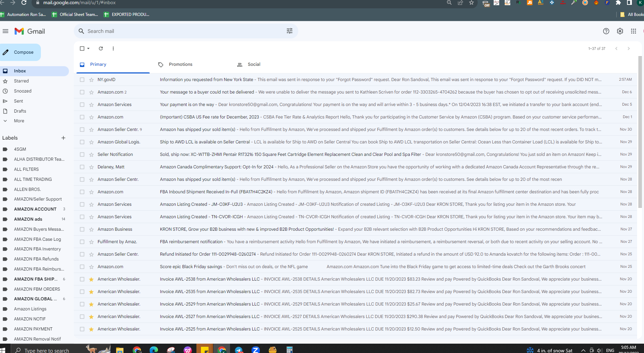
Task: Refresh the inbox with the reload icon
Action: point(101,48)
